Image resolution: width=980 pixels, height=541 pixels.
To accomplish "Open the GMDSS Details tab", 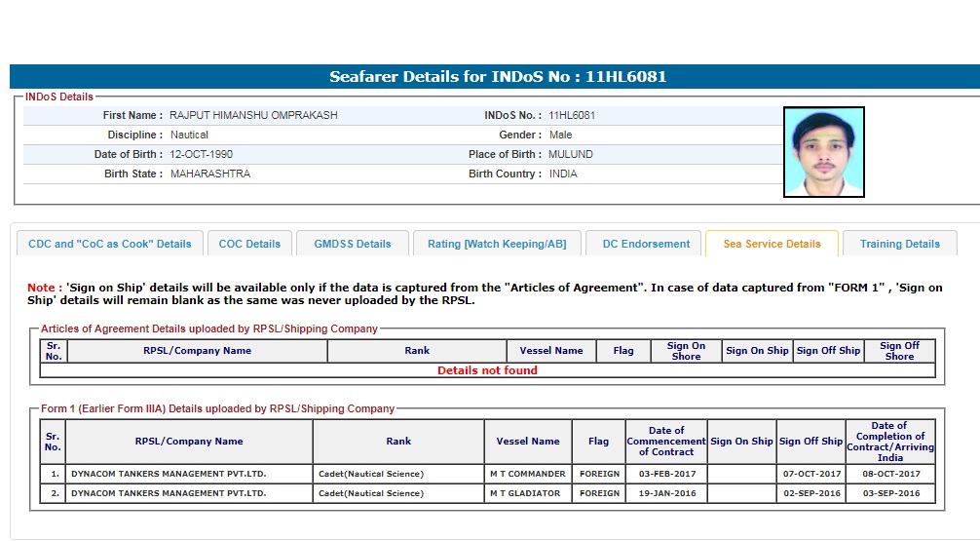I will point(352,244).
